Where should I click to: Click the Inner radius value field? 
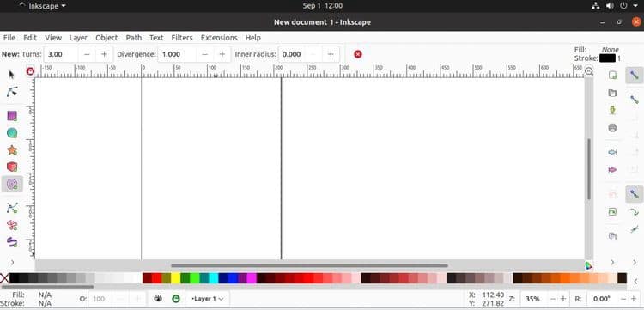pyautogui.click(x=292, y=54)
